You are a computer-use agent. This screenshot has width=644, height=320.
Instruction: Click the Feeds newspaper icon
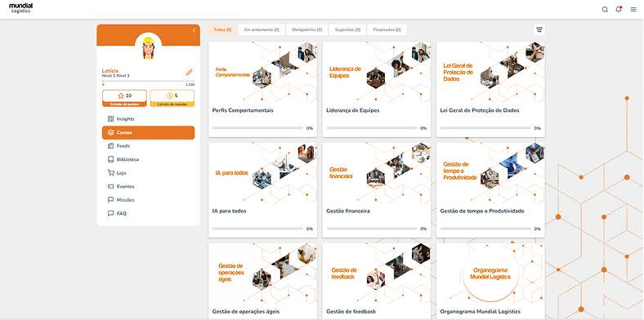pyautogui.click(x=110, y=146)
